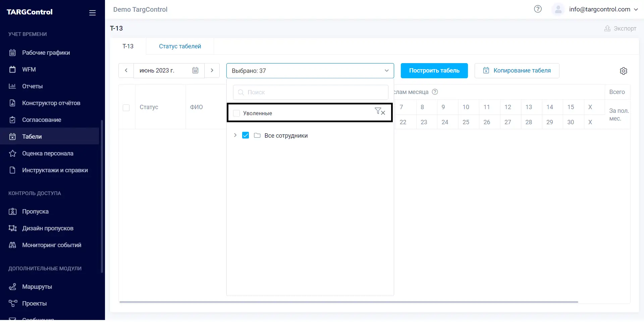
Task: Click the WFM sidebar icon
Action: (x=12, y=70)
